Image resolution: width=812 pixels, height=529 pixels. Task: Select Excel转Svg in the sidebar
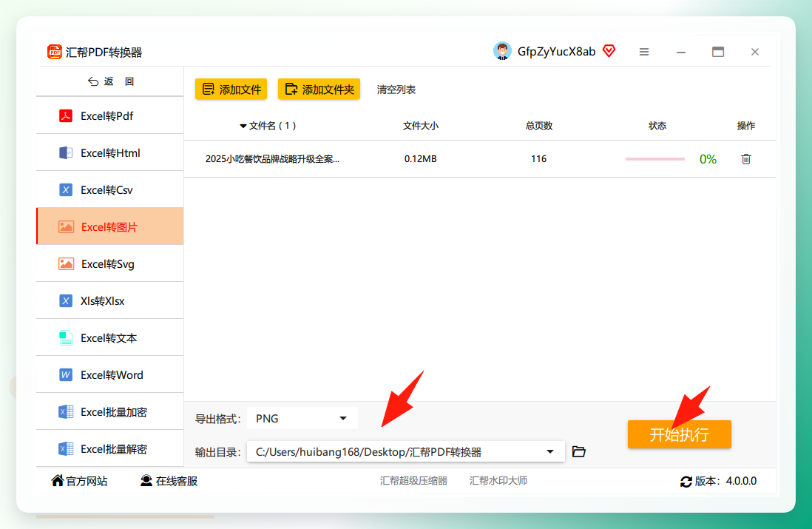(109, 263)
